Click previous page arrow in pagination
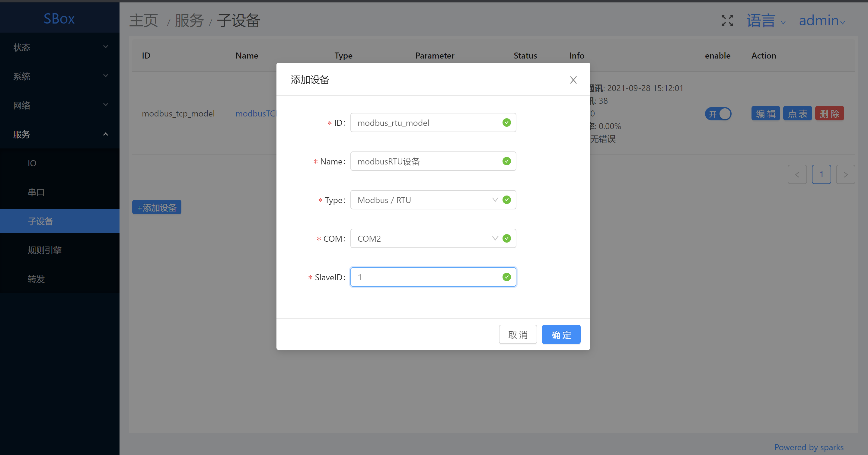 pos(797,174)
